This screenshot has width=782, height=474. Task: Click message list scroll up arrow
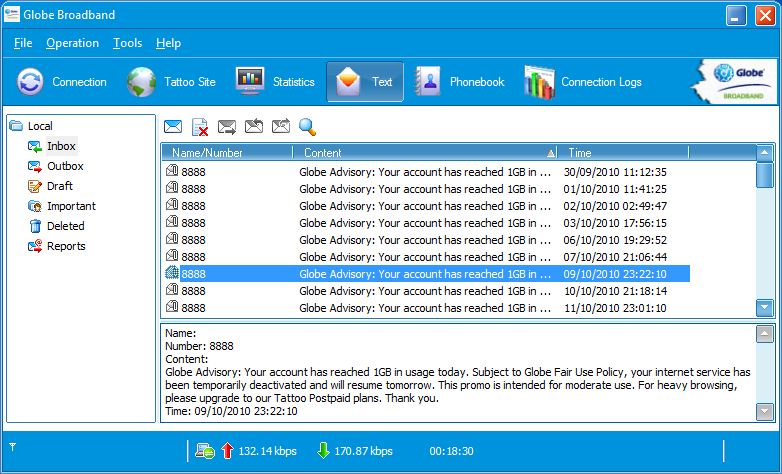click(x=765, y=153)
